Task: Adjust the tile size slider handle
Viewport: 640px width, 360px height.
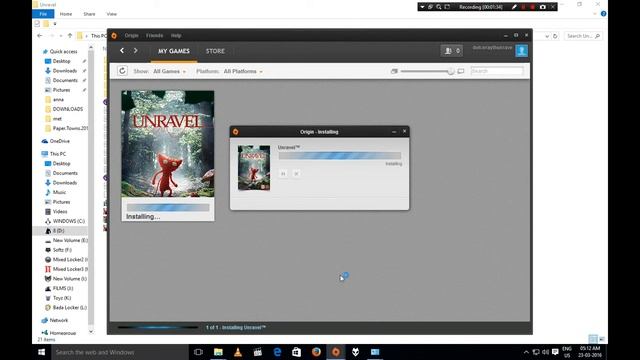Action: pyautogui.click(x=451, y=71)
